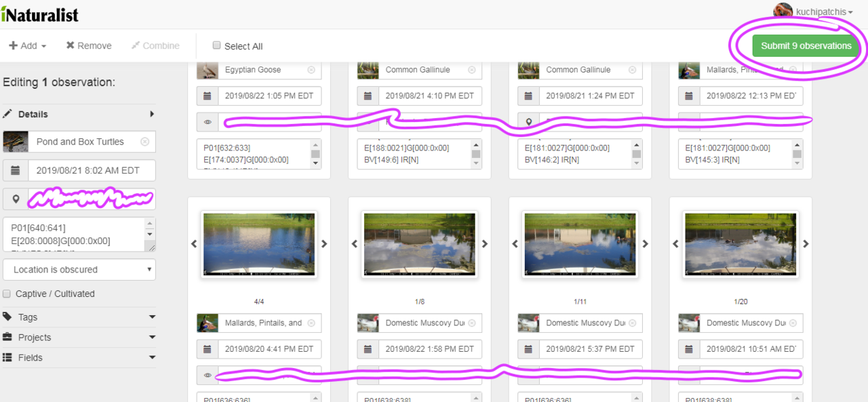This screenshot has height=402, width=868.
Task: Expand the Fields section
Action: (79, 357)
